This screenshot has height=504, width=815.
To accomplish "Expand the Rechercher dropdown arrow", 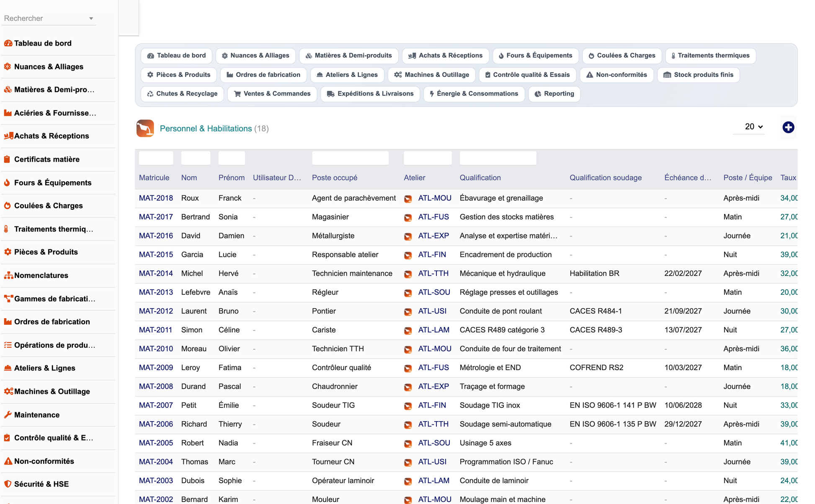I will click(91, 18).
